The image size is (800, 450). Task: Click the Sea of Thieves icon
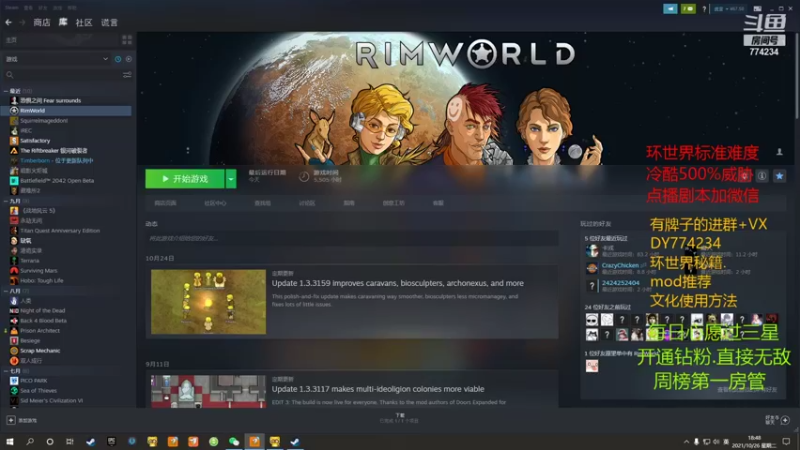click(14, 390)
